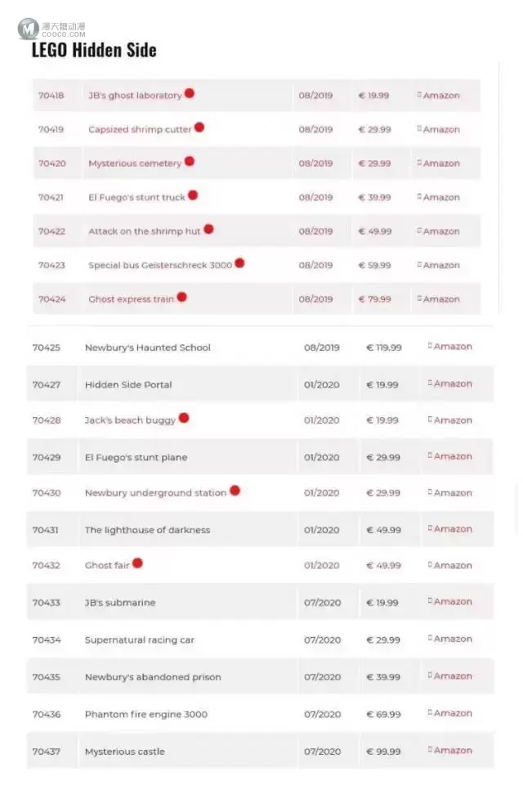
Task: Click red dot after Newbury underground station
Action: 235,490
